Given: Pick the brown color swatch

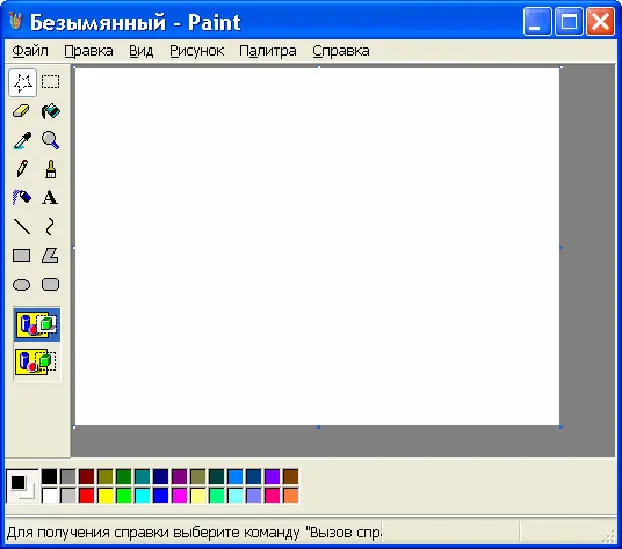Looking at the screenshot, I should 291,476.
